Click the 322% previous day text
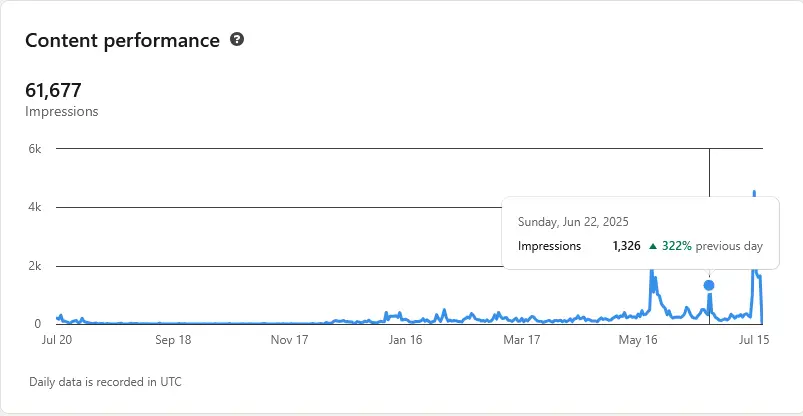Image resolution: width=803 pixels, height=416 pixels. [710, 245]
